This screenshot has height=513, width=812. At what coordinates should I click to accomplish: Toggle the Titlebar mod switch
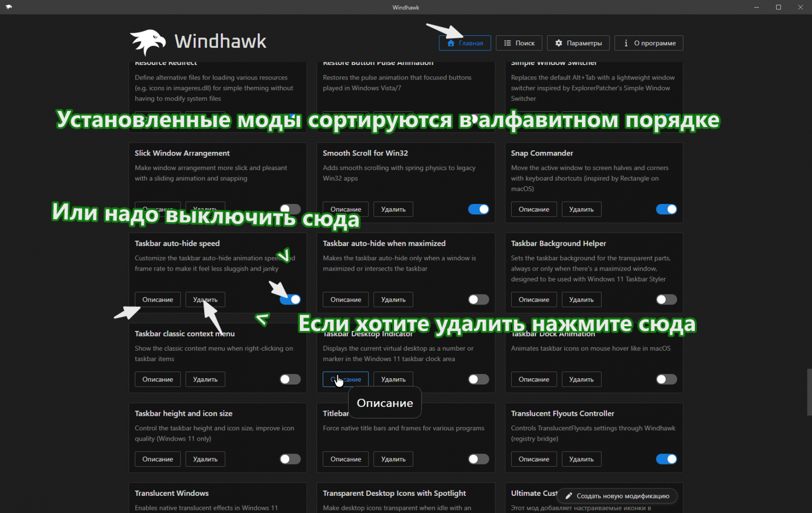point(478,459)
